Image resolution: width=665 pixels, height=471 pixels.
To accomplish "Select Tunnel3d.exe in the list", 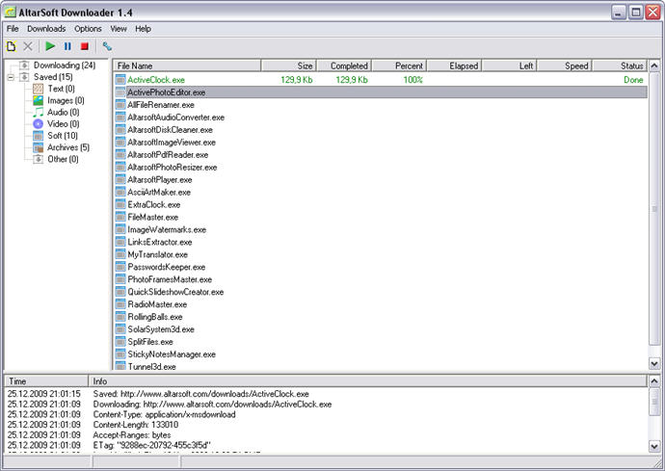I will click(151, 367).
